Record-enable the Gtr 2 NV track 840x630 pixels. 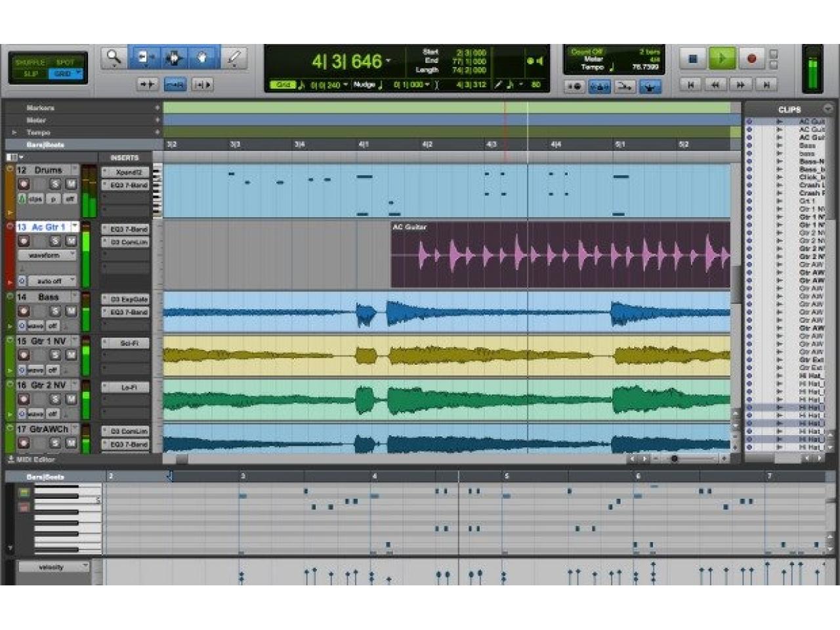(24, 399)
